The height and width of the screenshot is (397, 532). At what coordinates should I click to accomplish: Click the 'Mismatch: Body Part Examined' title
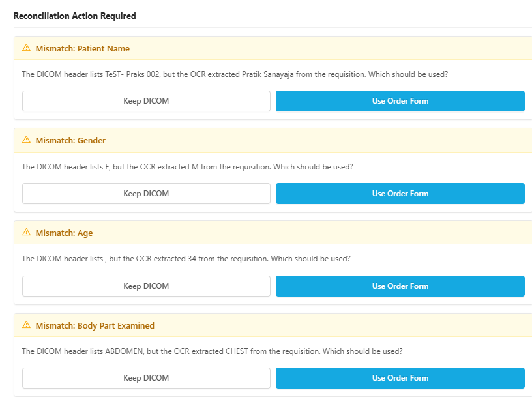tap(95, 326)
